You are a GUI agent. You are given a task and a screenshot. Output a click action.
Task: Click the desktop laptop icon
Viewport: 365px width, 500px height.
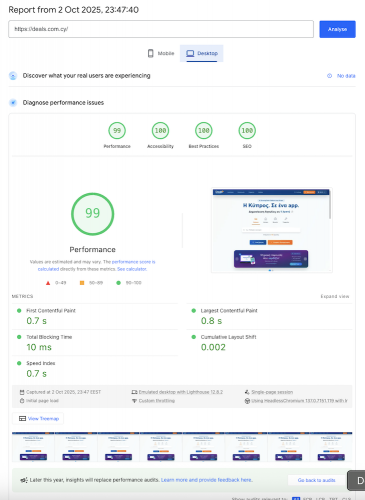point(190,53)
